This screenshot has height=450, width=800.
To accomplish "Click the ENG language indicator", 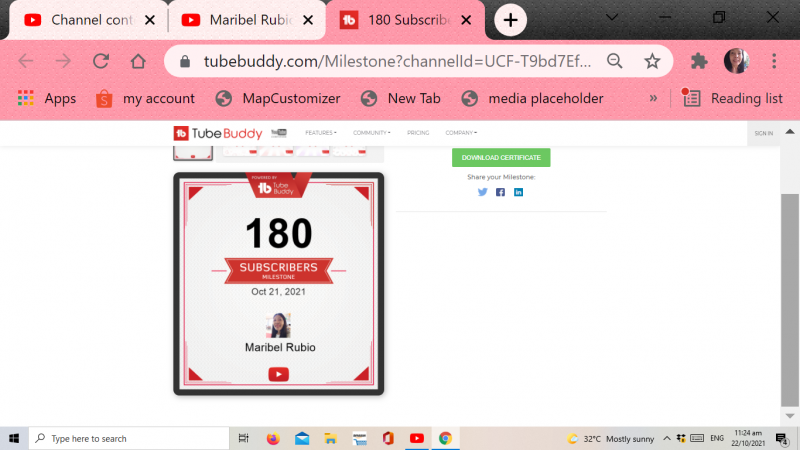I will tap(717, 438).
